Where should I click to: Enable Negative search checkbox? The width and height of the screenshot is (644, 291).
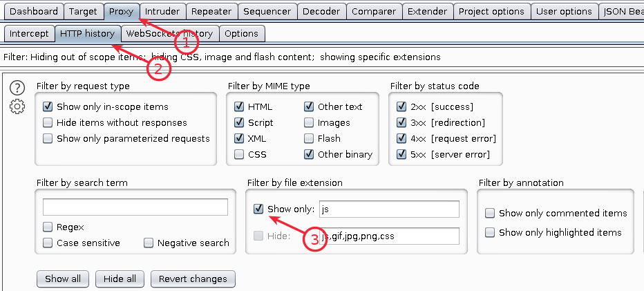point(149,243)
